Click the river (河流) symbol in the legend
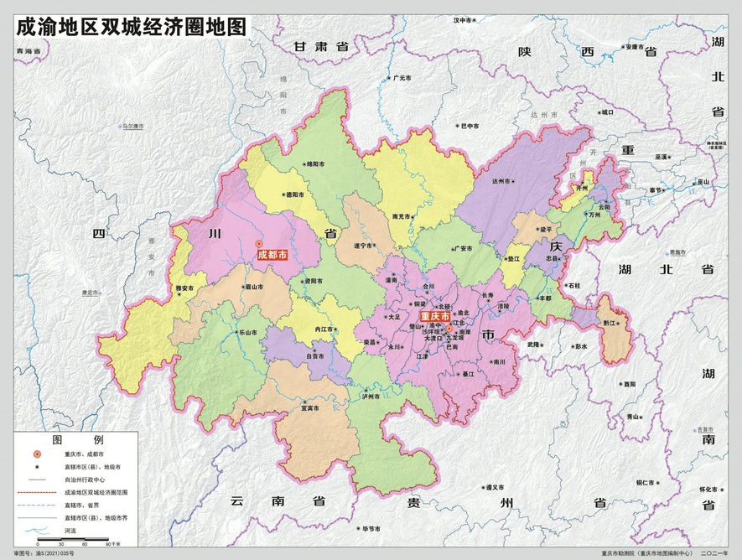The image size is (742, 560). tap(36, 530)
